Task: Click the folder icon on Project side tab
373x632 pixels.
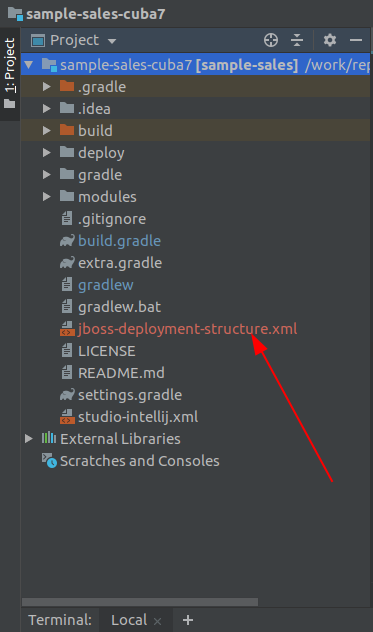Action: 10,104
